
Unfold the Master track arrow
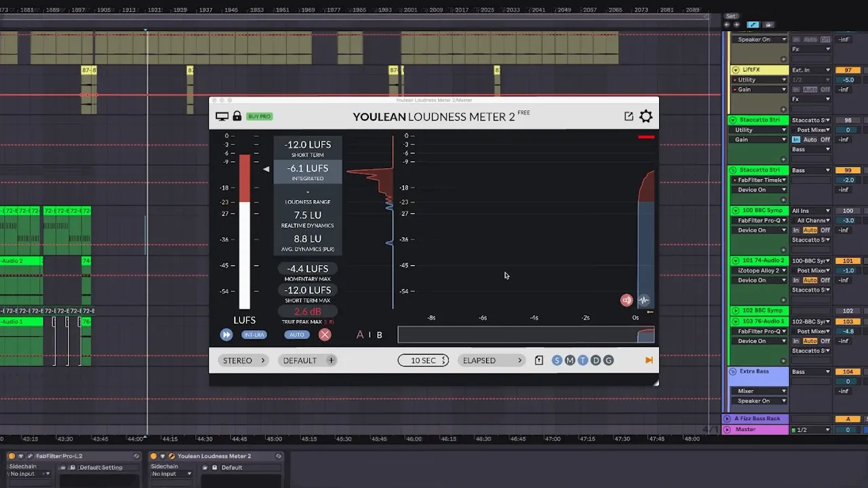pyautogui.click(x=728, y=430)
